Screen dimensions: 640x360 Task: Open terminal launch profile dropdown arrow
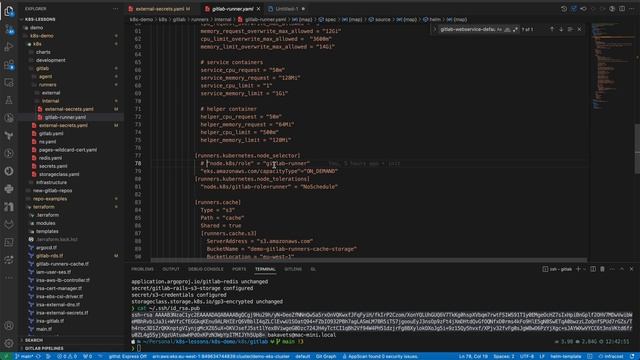click(584, 269)
